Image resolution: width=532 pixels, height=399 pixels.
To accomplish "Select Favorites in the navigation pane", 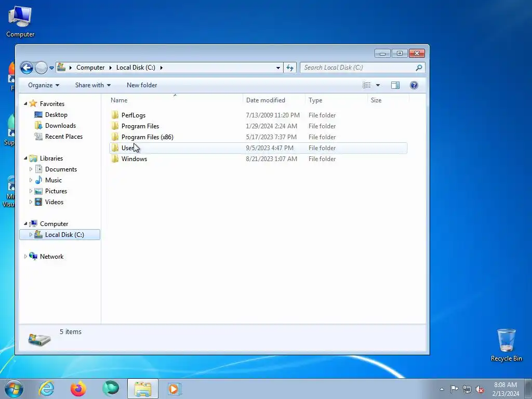I will pos(52,104).
